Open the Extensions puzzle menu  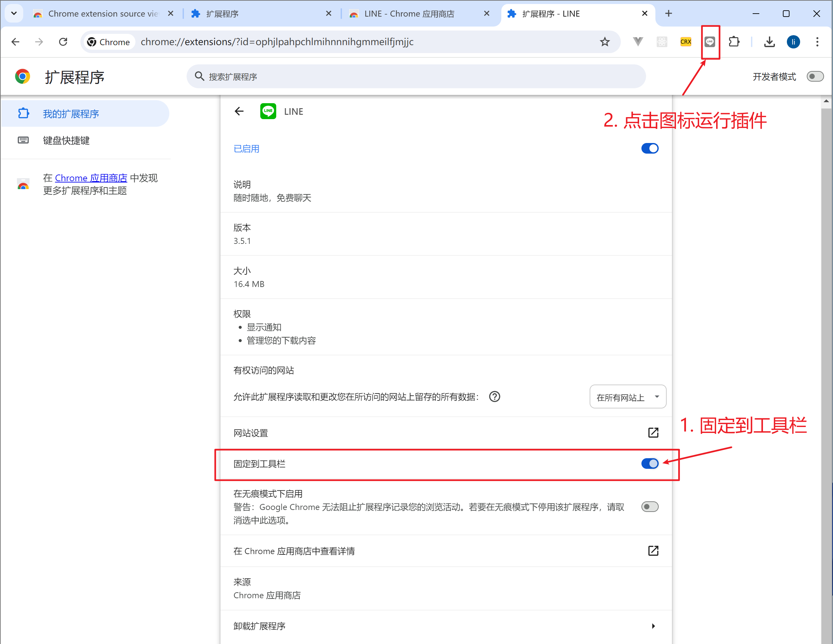[x=734, y=41]
